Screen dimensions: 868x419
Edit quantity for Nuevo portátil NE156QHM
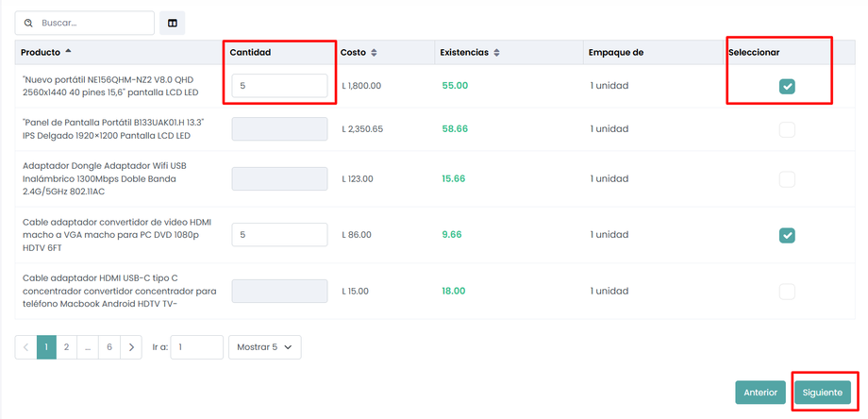tap(279, 86)
